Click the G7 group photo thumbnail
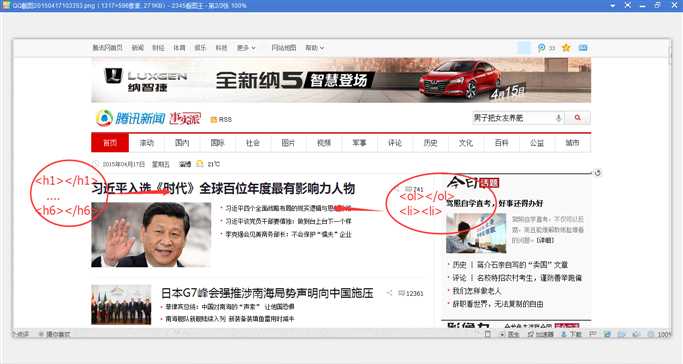The width and height of the screenshot is (683, 364). [122, 305]
